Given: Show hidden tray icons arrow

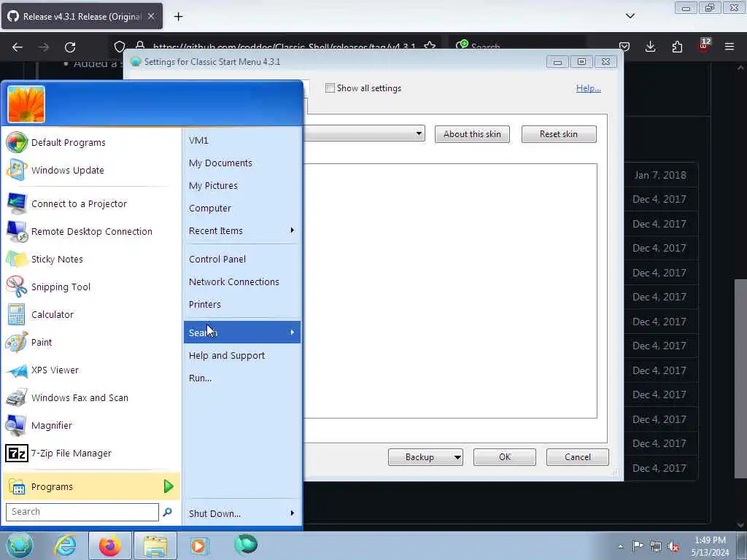Looking at the screenshot, I should click(x=620, y=546).
